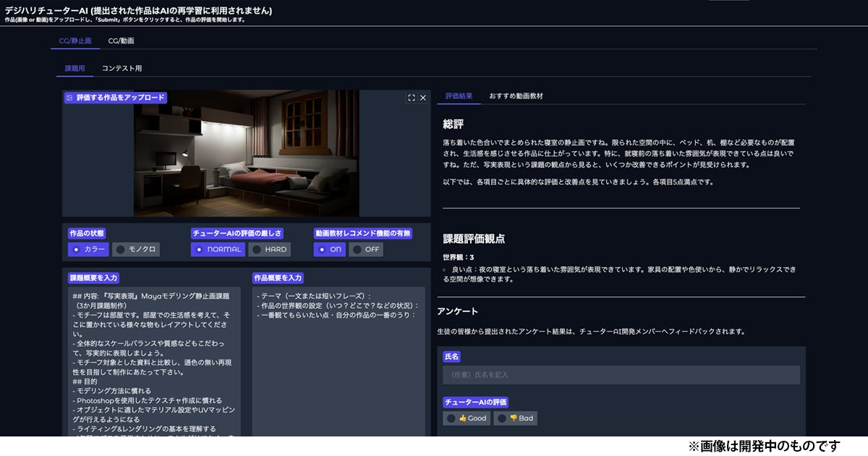
Task: Return to the 評価結果 tab
Action: [458, 96]
